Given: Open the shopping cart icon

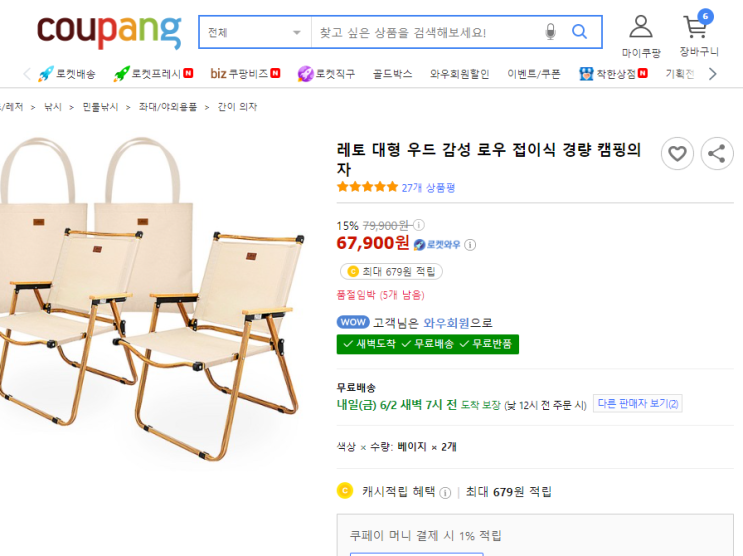Looking at the screenshot, I should click(696, 28).
